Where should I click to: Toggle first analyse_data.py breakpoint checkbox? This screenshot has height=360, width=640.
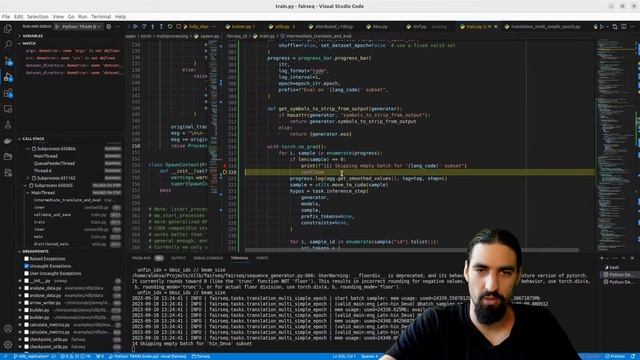tap(27, 288)
